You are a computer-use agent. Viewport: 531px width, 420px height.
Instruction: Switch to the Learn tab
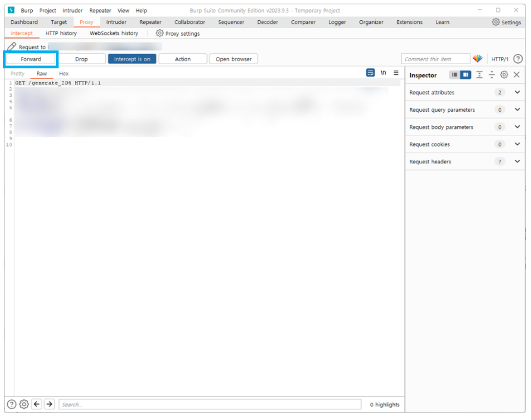coord(442,22)
